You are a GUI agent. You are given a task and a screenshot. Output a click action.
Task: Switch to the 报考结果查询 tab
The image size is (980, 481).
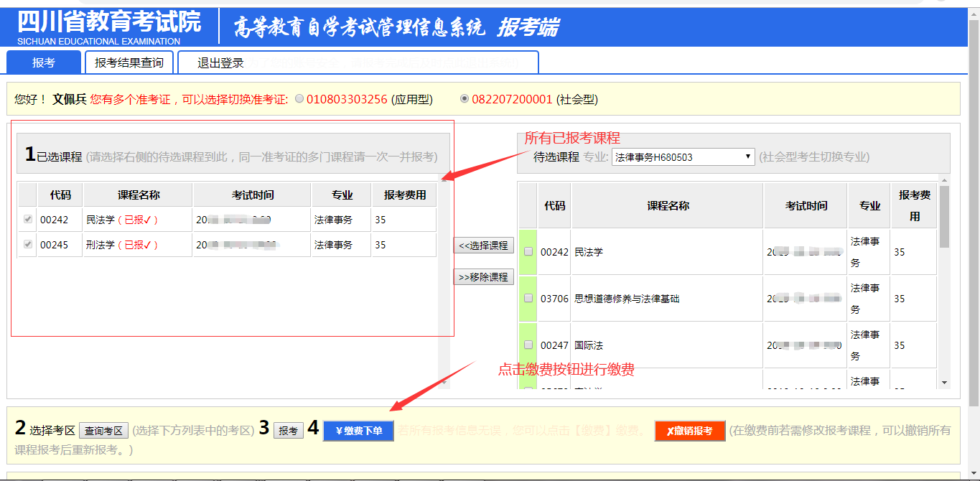pos(130,62)
